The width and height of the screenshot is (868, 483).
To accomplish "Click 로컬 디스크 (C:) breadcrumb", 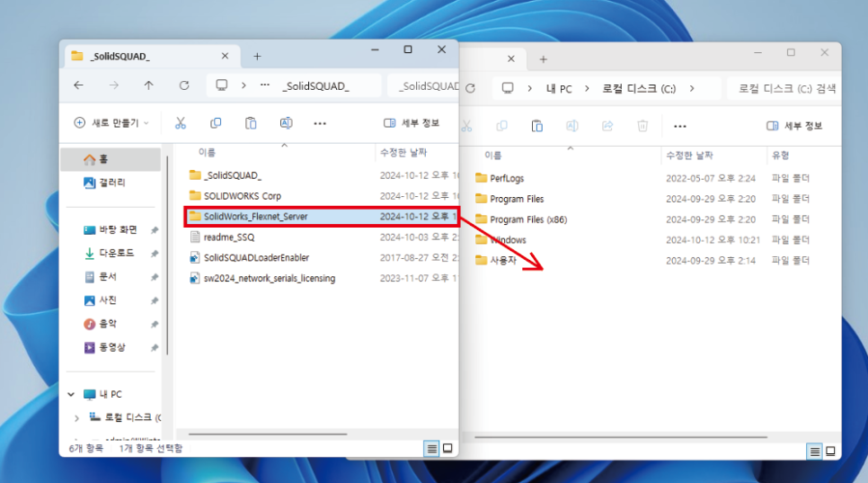I will 639,89.
